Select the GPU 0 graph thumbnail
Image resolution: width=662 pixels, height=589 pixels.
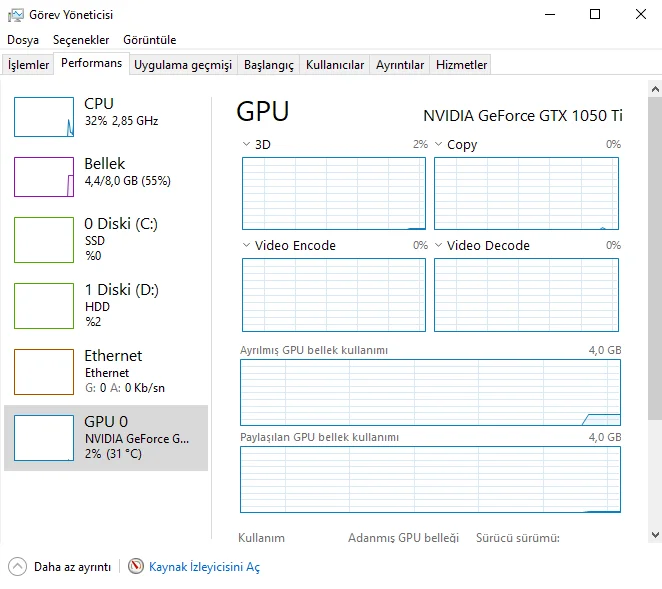tap(44, 438)
